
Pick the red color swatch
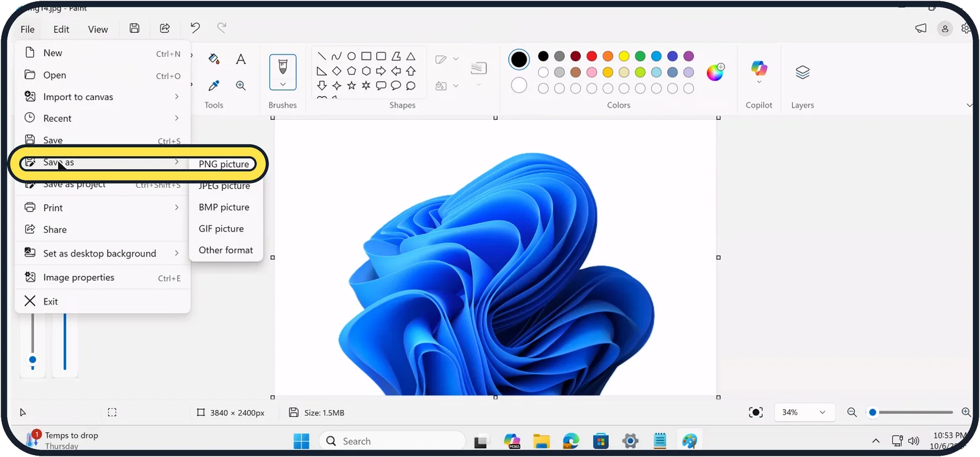(592, 56)
